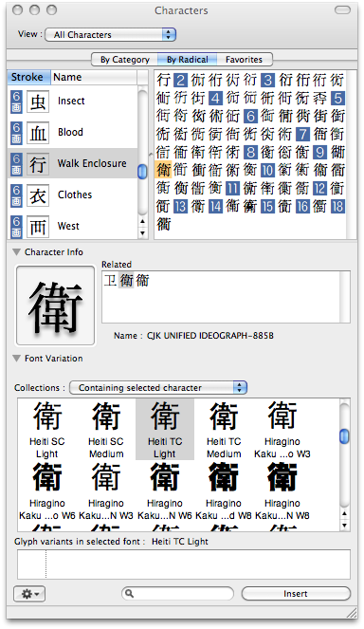Focus the search input field

point(177,593)
